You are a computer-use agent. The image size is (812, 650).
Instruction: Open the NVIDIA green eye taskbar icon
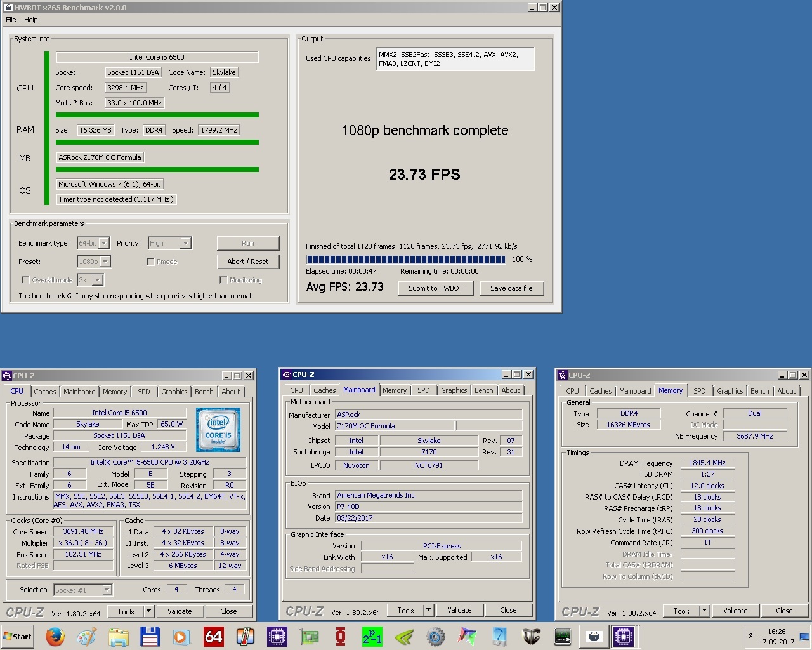coord(404,636)
